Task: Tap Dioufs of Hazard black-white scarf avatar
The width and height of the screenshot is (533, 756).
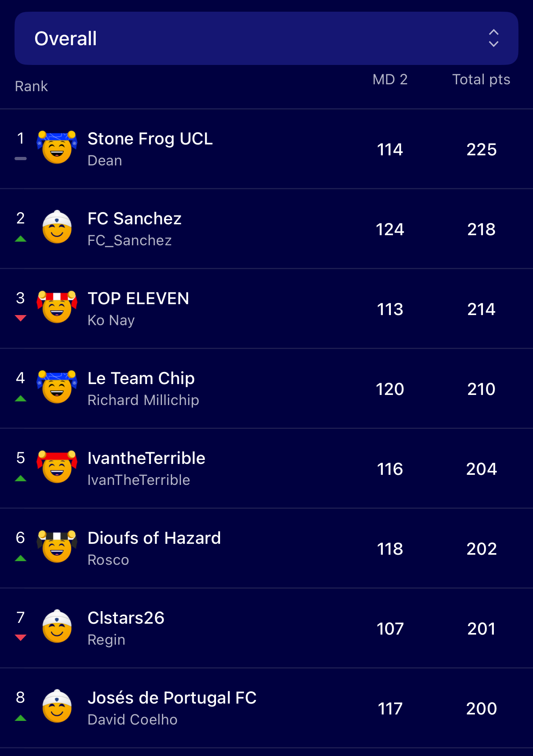Action: click(x=57, y=547)
